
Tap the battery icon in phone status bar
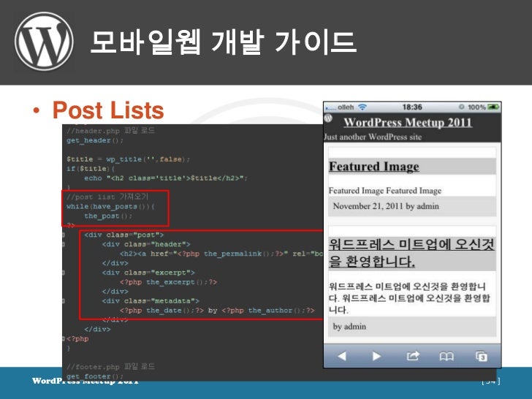pos(493,107)
